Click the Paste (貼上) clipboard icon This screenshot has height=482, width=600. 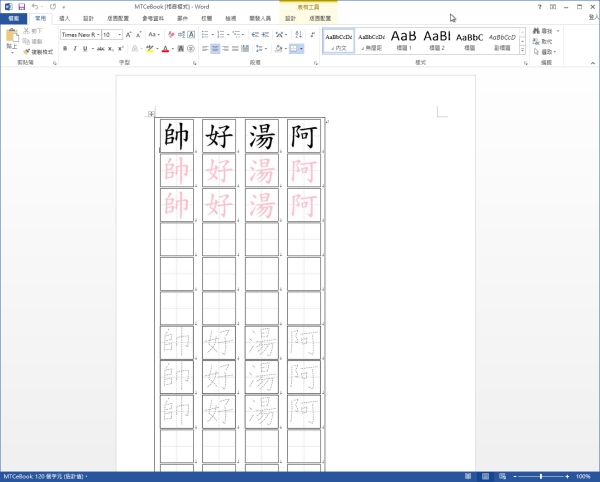tap(11, 39)
